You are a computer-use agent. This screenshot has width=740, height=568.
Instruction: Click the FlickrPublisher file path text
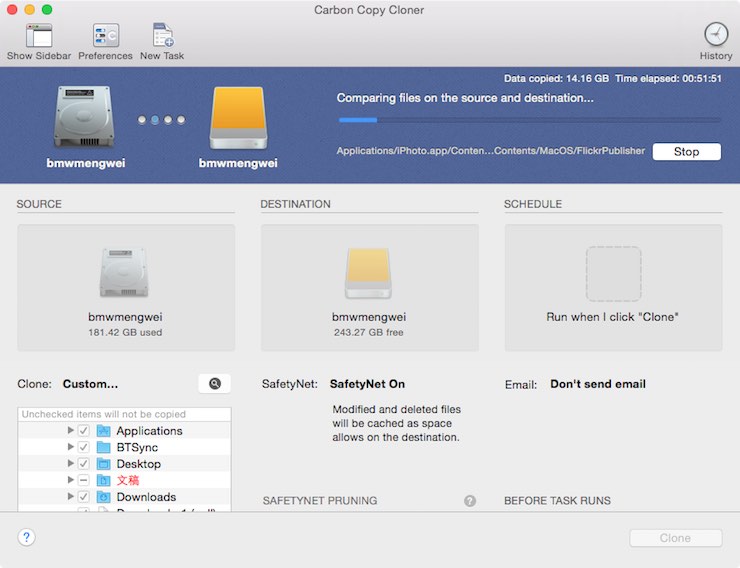point(491,150)
